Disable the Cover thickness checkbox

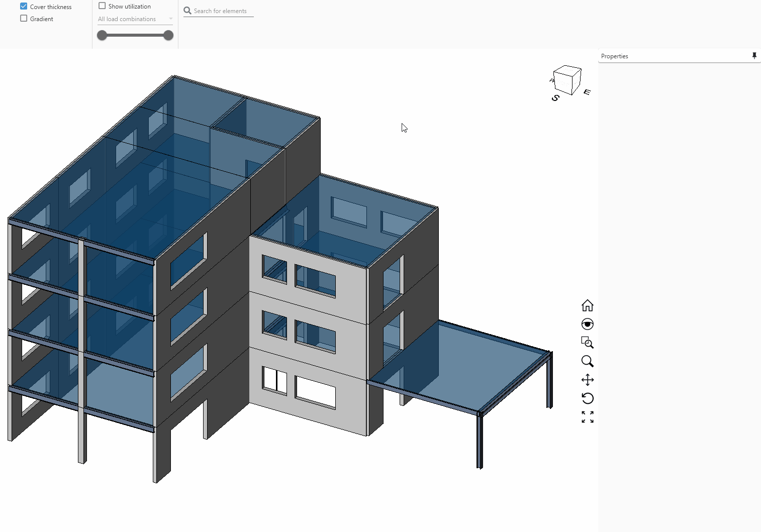coord(24,6)
